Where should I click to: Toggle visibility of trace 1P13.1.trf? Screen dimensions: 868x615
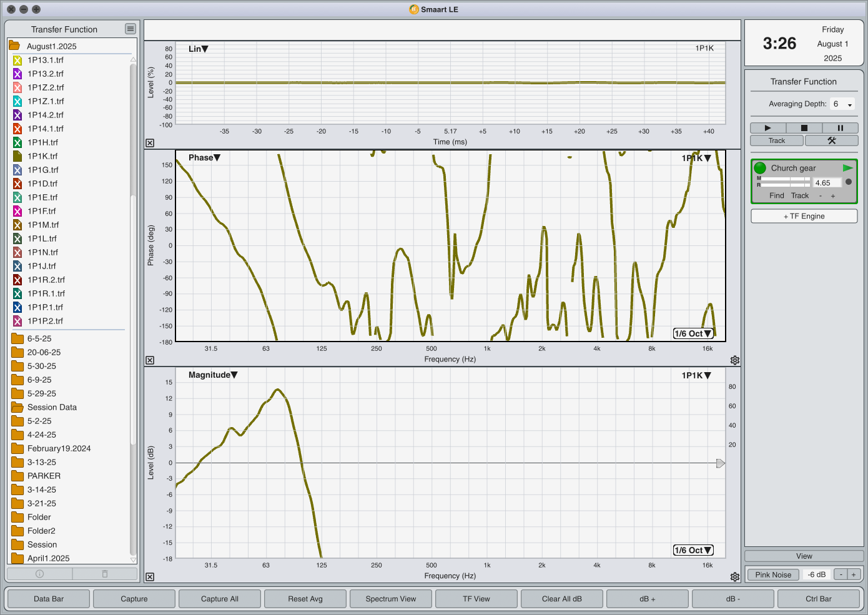click(17, 61)
